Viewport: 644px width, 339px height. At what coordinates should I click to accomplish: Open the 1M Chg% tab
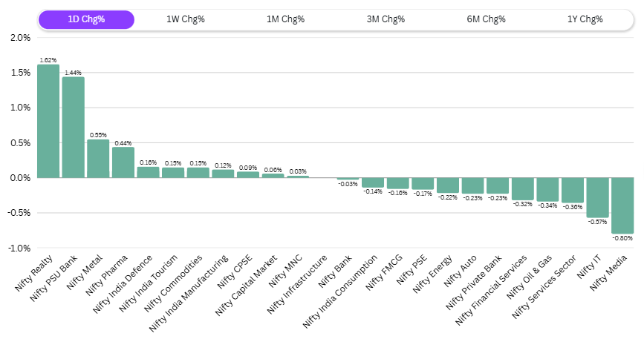(x=286, y=19)
